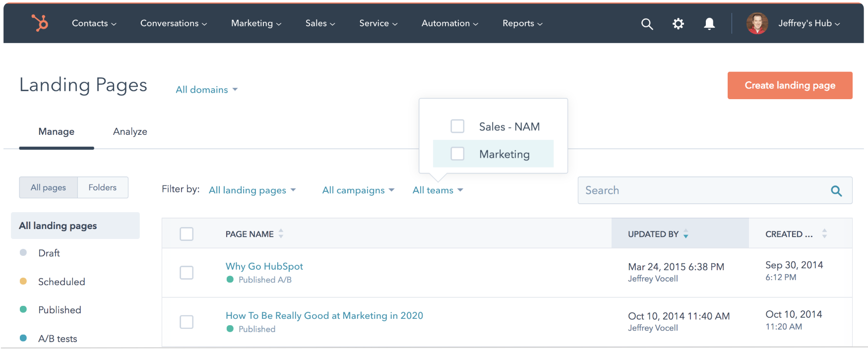The image size is (868, 350).
Task: Click the Published A/B status text
Action: pyautogui.click(x=265, y=280)
